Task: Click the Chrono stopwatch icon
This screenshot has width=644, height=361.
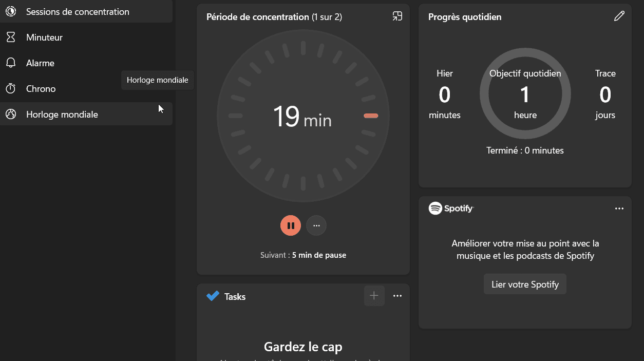Action: [11, 88]
